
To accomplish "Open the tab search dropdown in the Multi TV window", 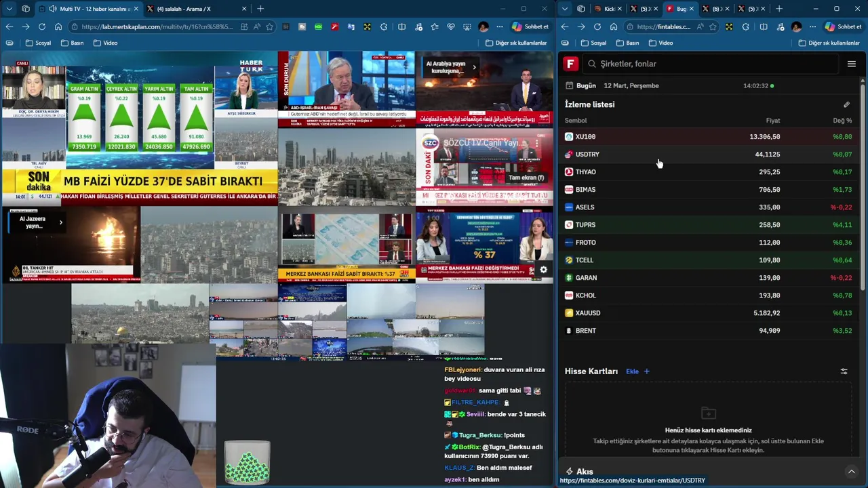I will click(x=9, y=9).
